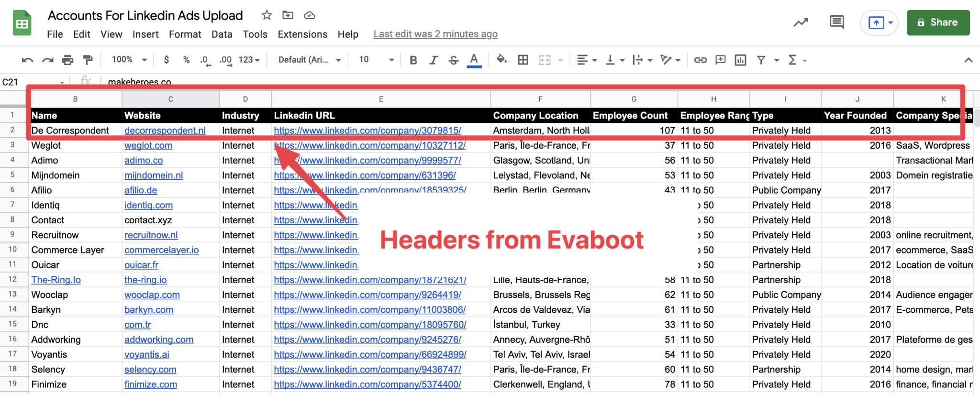Format as percent
This screenshot has height=394, width=980.
186,60
